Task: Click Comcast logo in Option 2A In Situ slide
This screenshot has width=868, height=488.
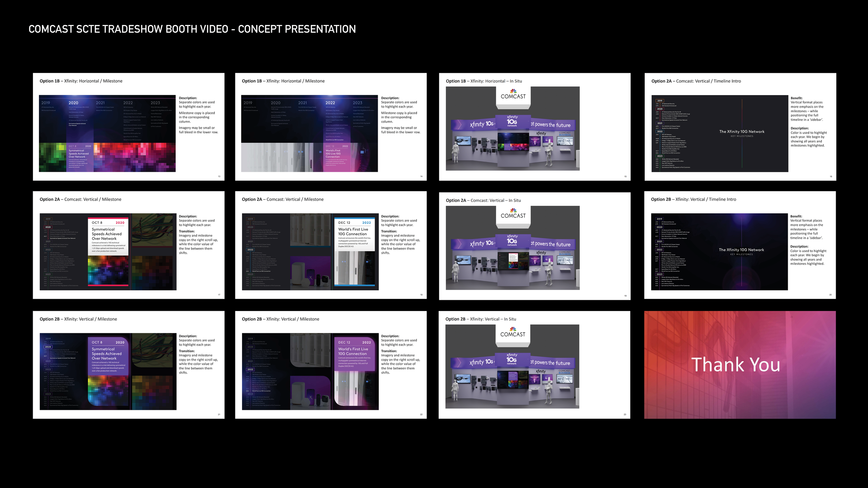Action: [513, 213]
